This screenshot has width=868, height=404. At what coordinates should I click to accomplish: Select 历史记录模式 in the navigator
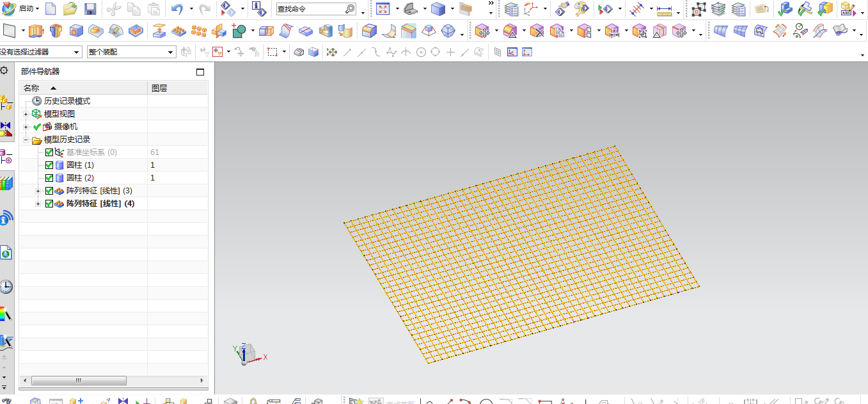[x=67, y=101]
